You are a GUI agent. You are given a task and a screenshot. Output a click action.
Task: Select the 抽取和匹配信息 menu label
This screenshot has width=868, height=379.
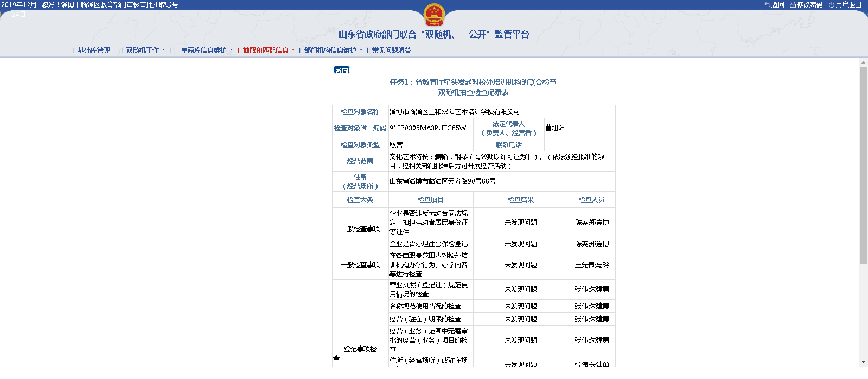265,50
